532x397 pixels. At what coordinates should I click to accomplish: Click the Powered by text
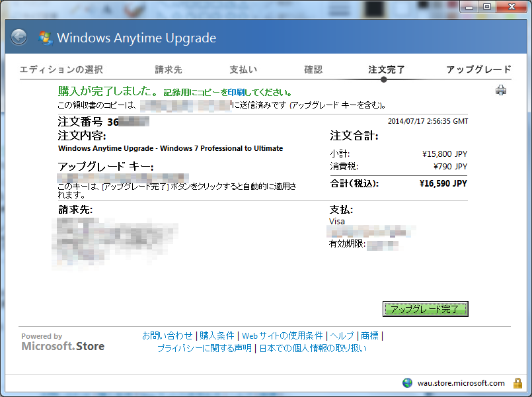tap(42, 336)
